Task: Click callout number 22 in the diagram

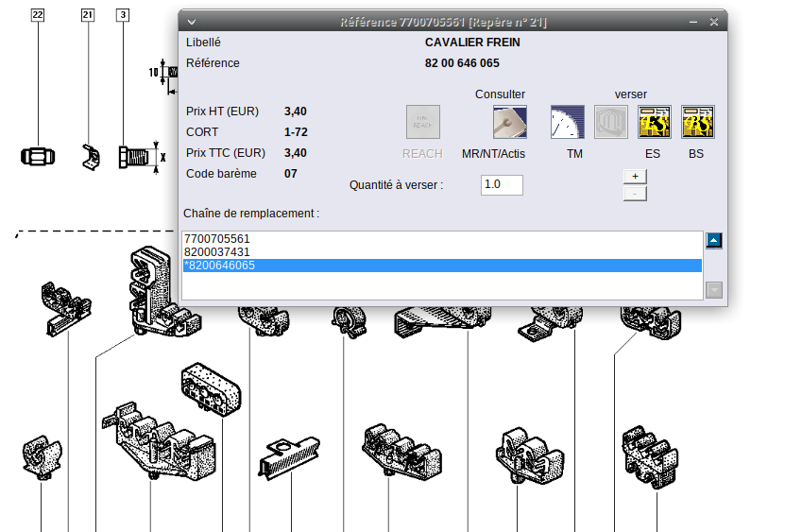Action: (x=38, y=15)
